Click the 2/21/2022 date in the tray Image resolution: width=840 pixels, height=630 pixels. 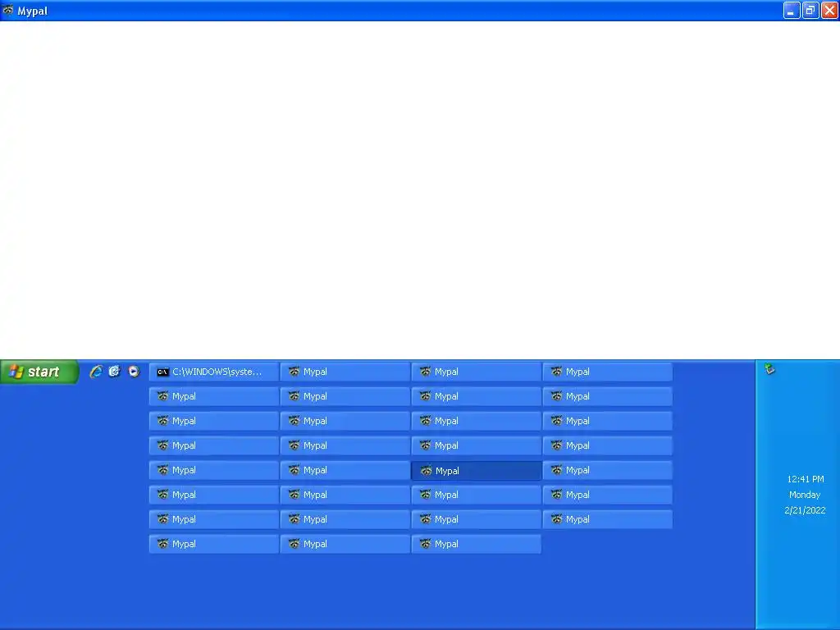point(805,510)
